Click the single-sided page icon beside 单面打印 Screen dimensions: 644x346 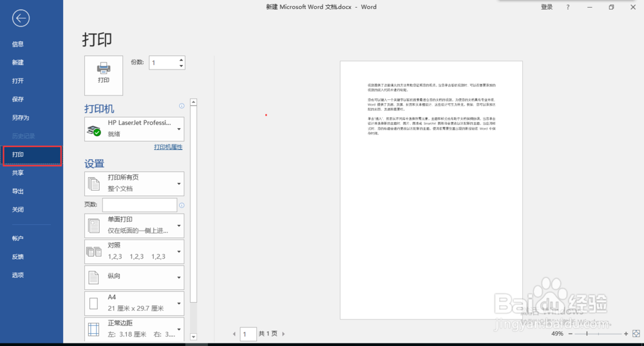pyautogui.click(x=93, y=226)
